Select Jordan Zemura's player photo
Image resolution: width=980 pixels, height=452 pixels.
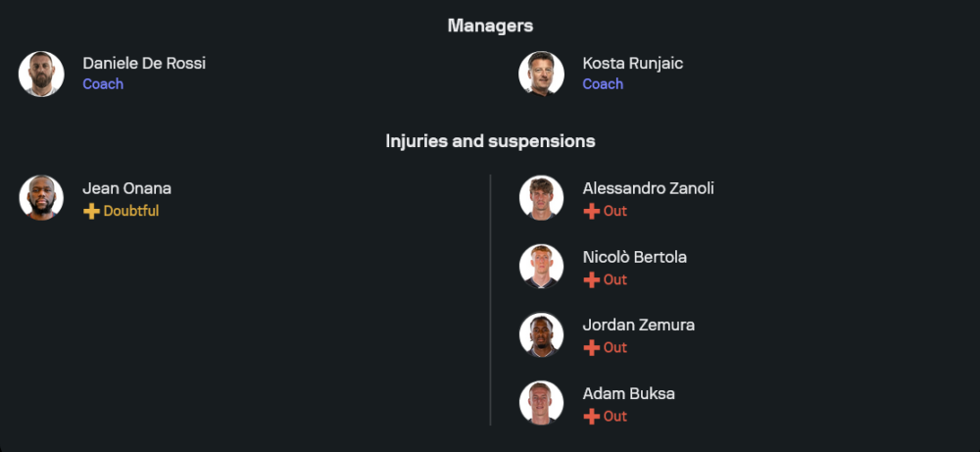[541, 334]
